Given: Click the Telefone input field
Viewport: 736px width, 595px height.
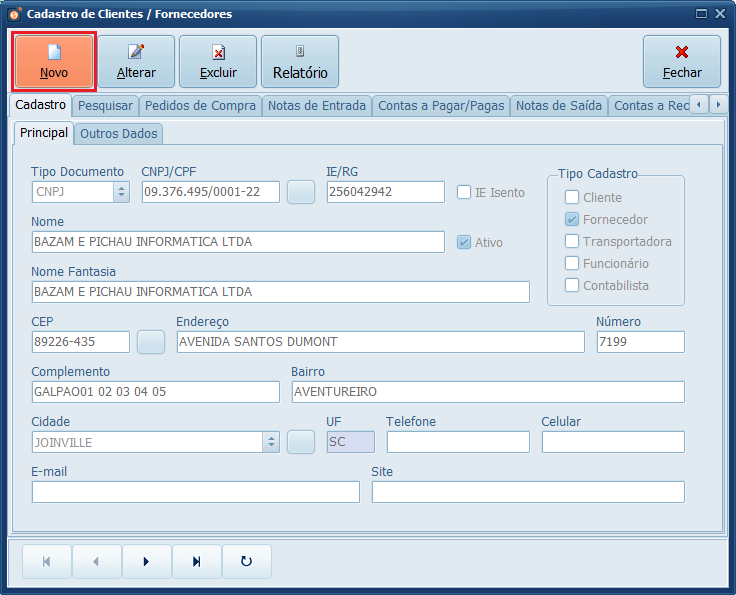Looking at the screenshot, I should click(x=458, y=442).
